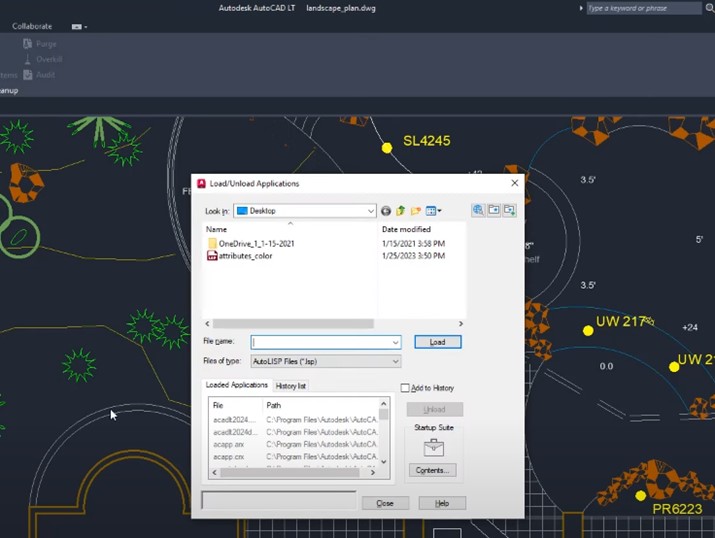715x538 pixels.
Task: Expand the Look in Desktop dropdown
Action: [371, 211]
